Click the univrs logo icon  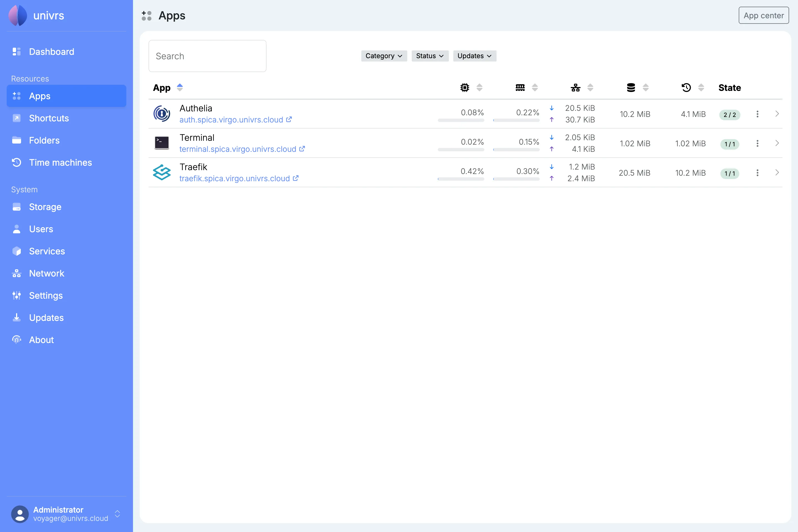tap(18, 16)
